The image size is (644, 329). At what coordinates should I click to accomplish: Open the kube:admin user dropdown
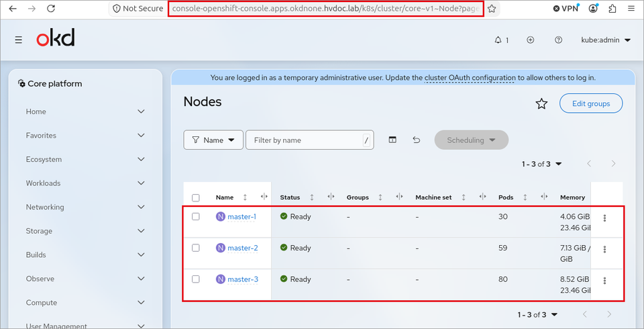[x=605, y=40]
